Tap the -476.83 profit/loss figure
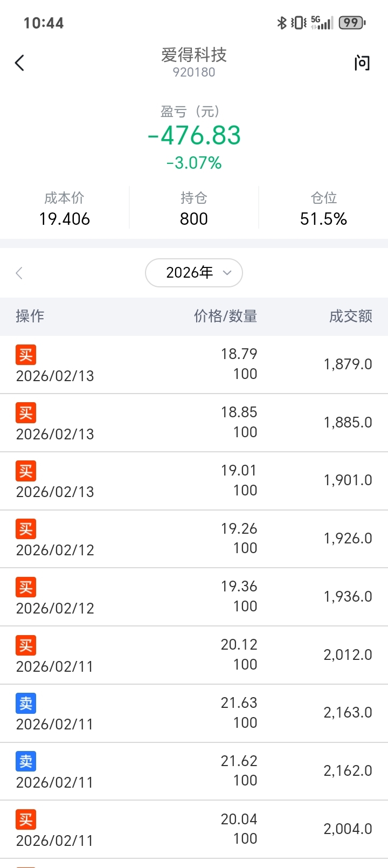Viewport: 388px width, 868px height. pos(194,135)
